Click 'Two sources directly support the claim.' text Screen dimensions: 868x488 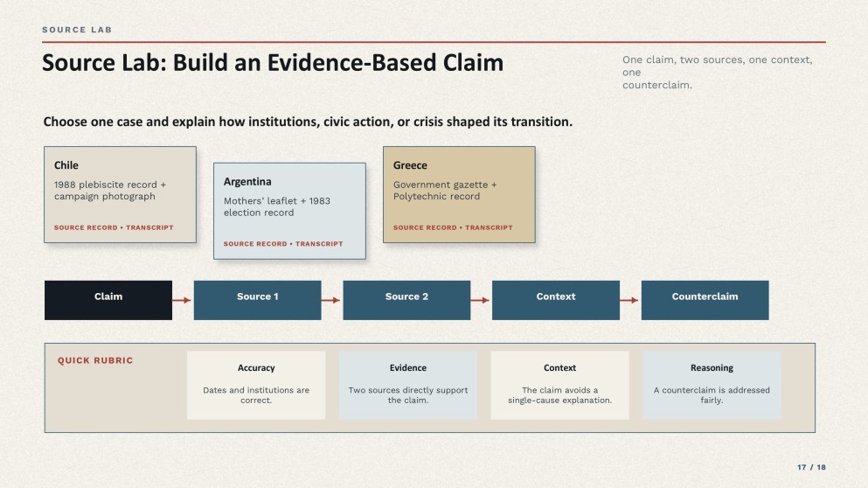click(408, 395)
